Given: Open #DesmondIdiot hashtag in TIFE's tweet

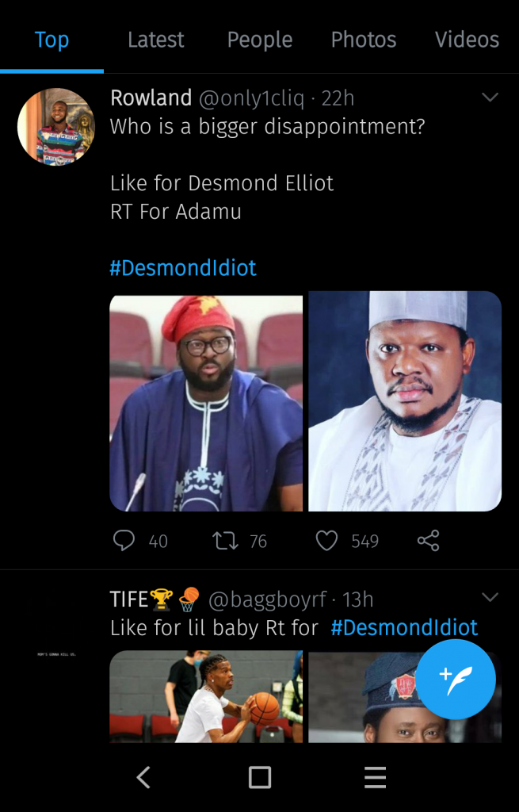Looking at the screenshot, I should pyautogui.click(x=404, y=628).
